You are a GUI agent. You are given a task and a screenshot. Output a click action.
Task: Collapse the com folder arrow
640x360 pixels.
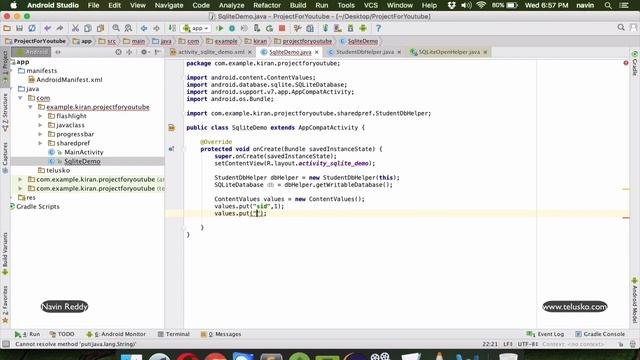(x=20, y=98)
